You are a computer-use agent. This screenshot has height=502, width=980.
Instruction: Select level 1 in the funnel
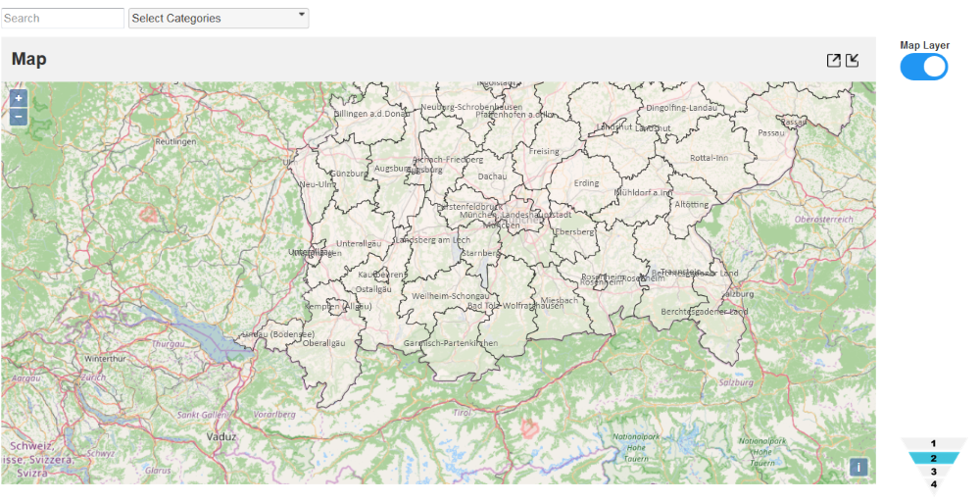933,444
